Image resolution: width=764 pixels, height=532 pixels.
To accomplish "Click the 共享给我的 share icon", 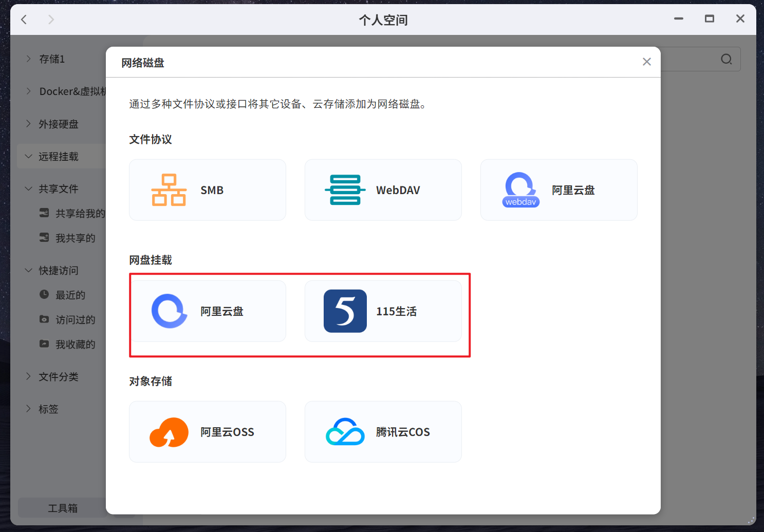I will [44, 213].
